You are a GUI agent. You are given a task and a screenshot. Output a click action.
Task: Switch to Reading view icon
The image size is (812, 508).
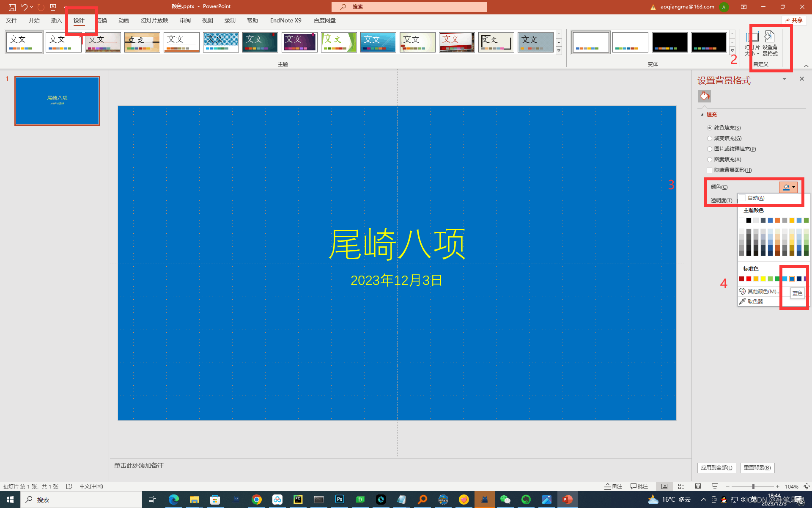(x=698, y=486)
